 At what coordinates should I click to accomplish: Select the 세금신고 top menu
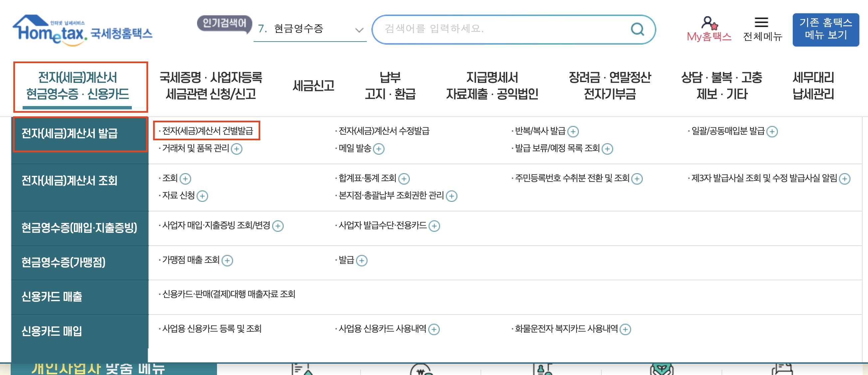pos(314,85)
